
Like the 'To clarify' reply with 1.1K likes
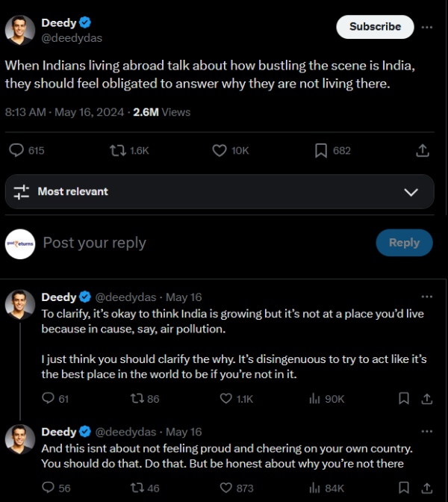point(226,399)
